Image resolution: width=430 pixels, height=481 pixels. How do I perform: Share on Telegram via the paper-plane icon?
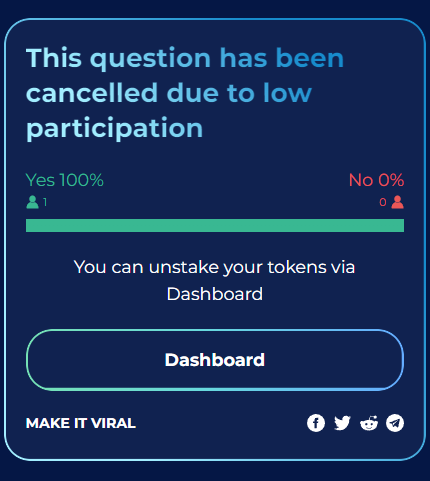click(x=395, y=423)
